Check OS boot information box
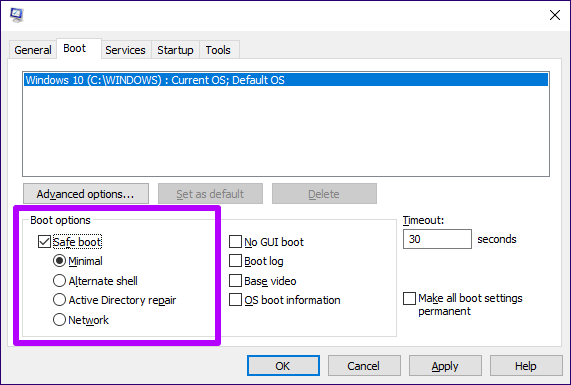The image size is (571, 385). point(235,300)
